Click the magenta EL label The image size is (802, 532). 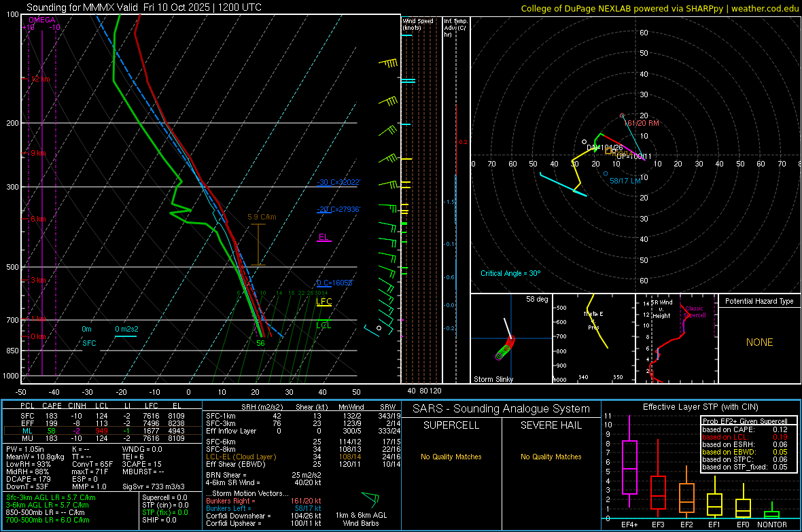324,237
